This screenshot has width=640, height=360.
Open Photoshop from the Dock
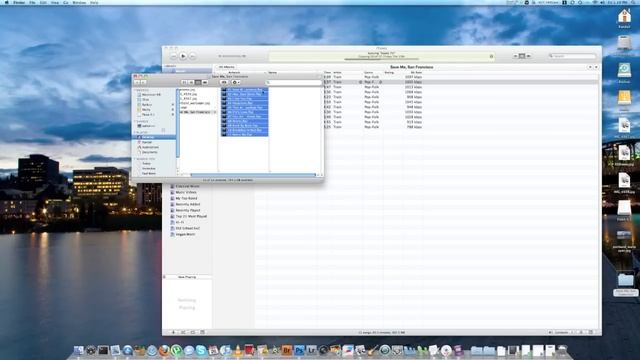click(299, 350)
